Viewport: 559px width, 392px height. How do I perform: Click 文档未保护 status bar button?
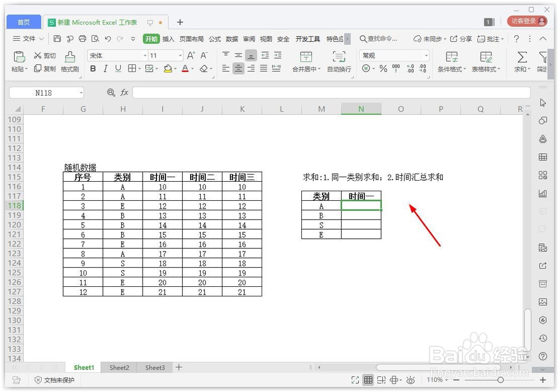(x=55, y=380)
